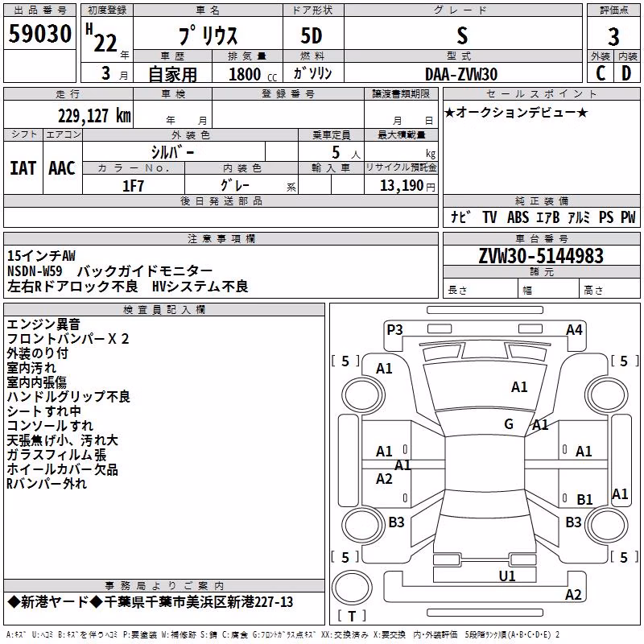Click the U1 dent mark on rear
This screenshot has width=644, height=644.
pos(507,576)
